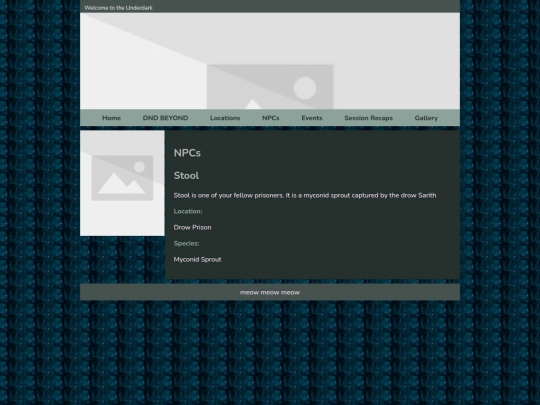Click the 'meow meow meow' footer text

coord(270,292)
